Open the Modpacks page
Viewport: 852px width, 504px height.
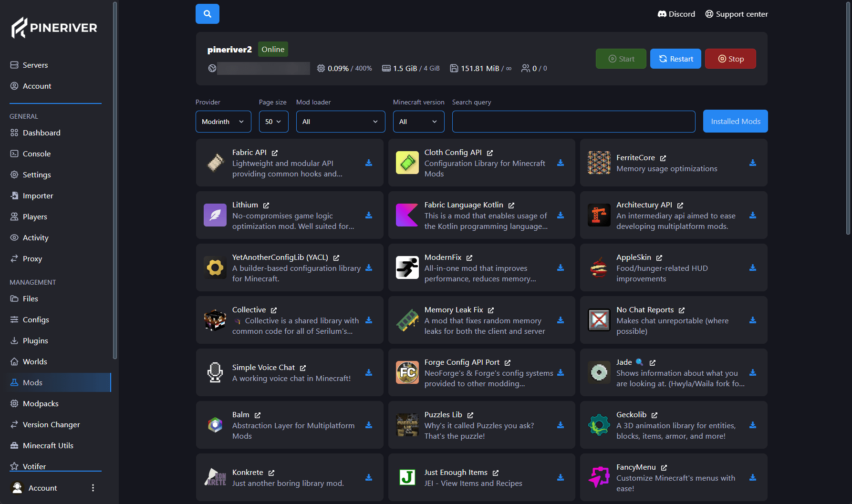pyautogui.click(x=41, y=403)
